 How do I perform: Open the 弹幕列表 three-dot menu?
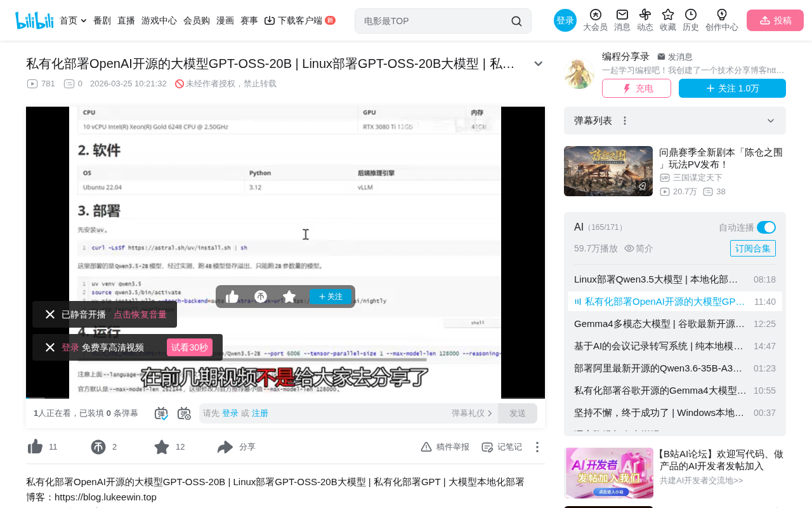[625, 121]
